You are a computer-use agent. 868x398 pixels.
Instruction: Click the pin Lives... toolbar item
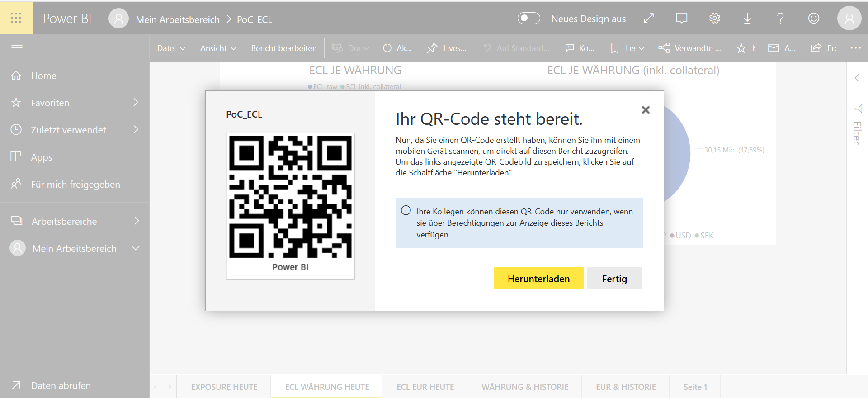447,48
